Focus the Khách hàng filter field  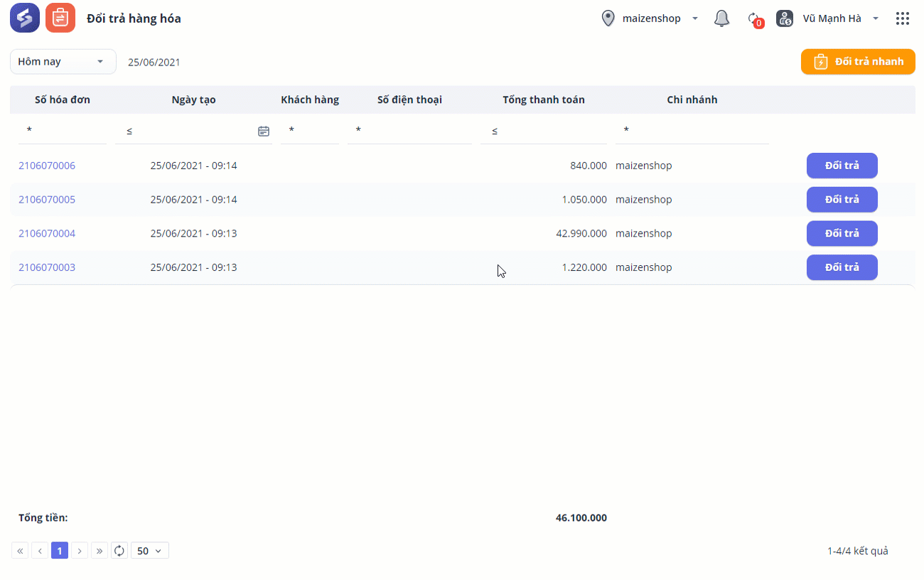point(310,131)
